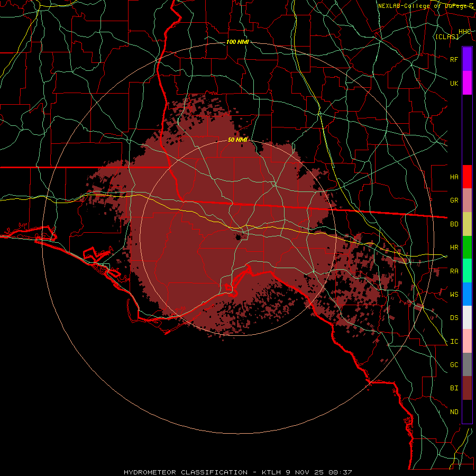Click the DS legend label
The image size is (476, 476).
click(x=454, y=318)
